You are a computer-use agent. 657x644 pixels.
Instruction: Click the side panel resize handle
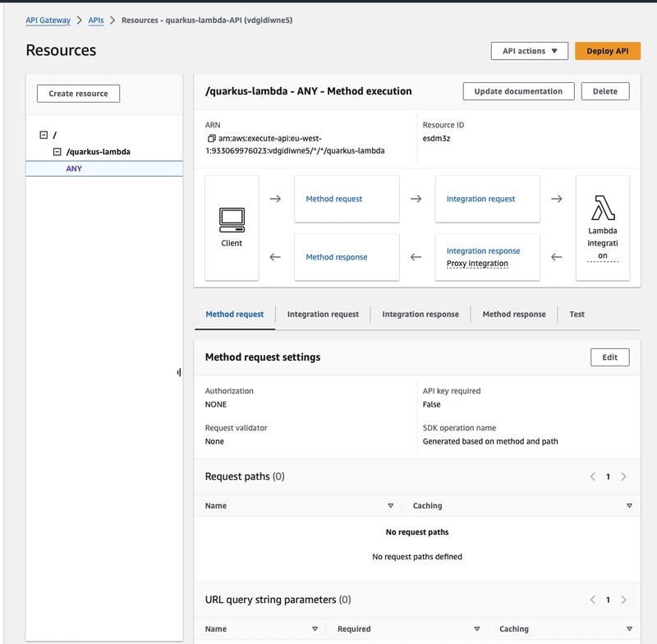point(179,372)
